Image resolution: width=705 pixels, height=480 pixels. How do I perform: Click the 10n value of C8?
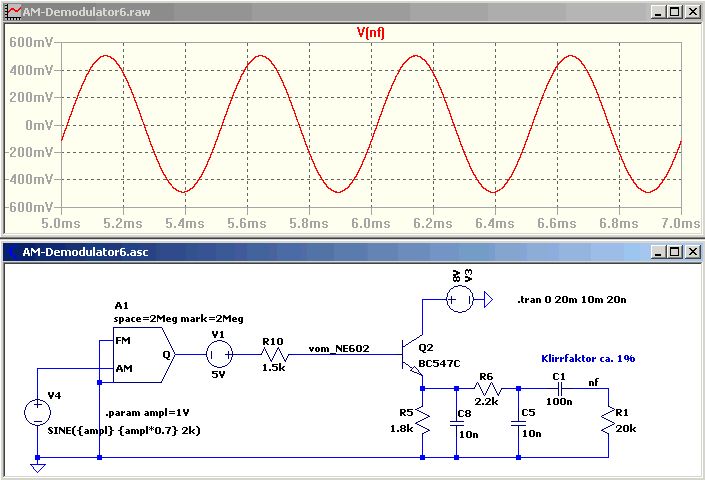[x=469, y=435]
